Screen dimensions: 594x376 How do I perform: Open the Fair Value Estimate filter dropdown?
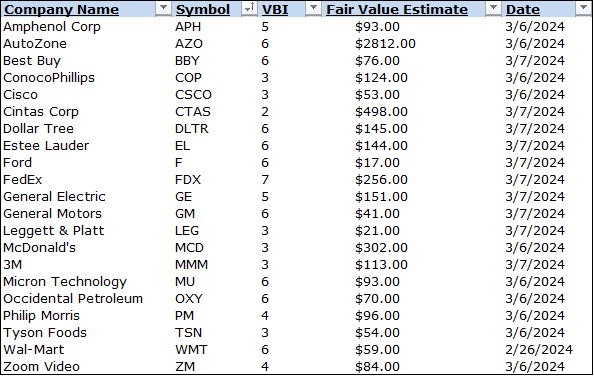pyautogui.click(x=493, y=8)
